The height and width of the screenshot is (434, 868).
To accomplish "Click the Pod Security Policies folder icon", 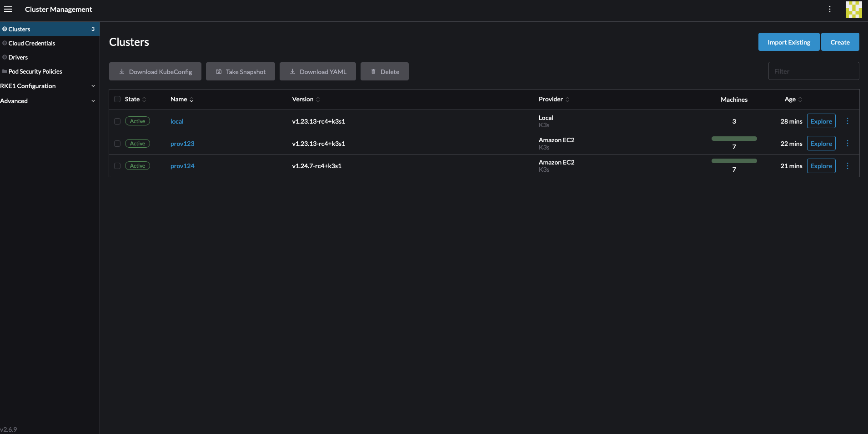I will 4,71.
